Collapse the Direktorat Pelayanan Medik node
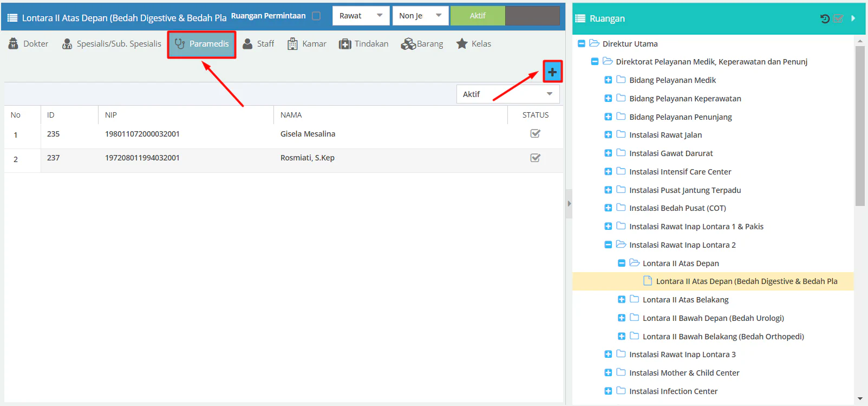Image resolution: width=868 pixels, height=406 pixels. tap(595, 62)
